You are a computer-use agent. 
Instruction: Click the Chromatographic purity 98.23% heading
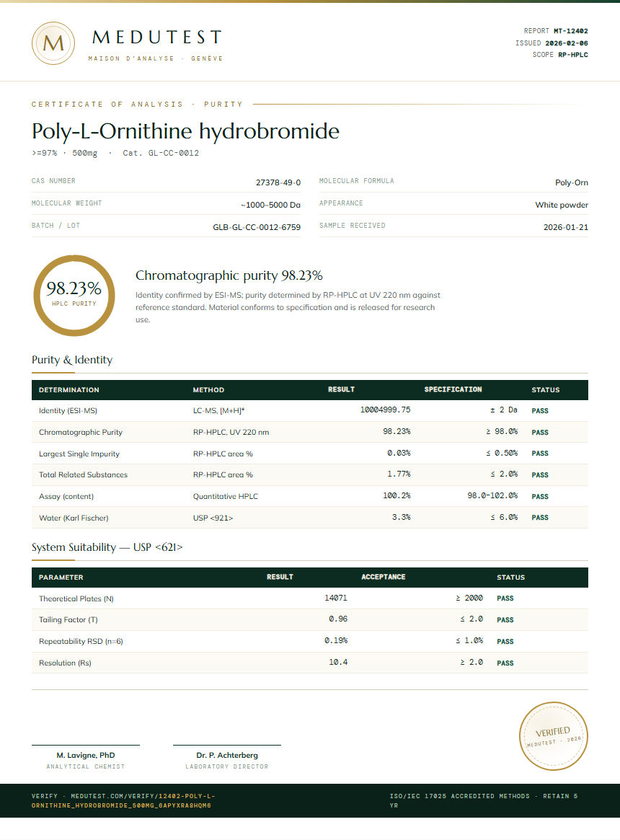(229, 275)
